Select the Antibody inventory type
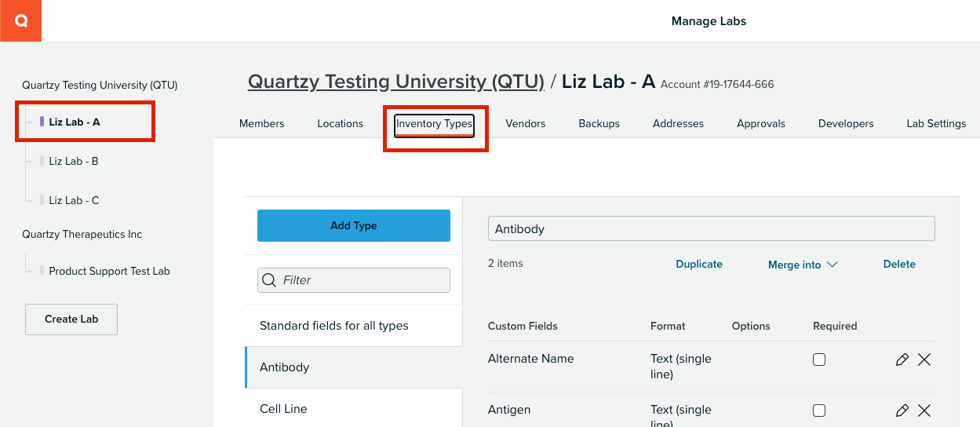Screen dimensions: 980x427 coord(353,367)
